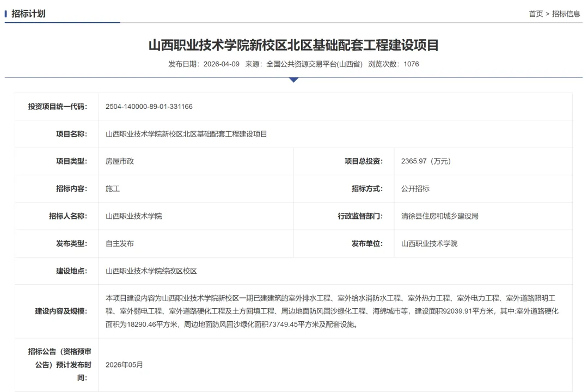The height and width of the screenshot is (392, 588).
Task: Click the 山西职业技术学院综改区校区 value
Action: click(x=151, y=271)
